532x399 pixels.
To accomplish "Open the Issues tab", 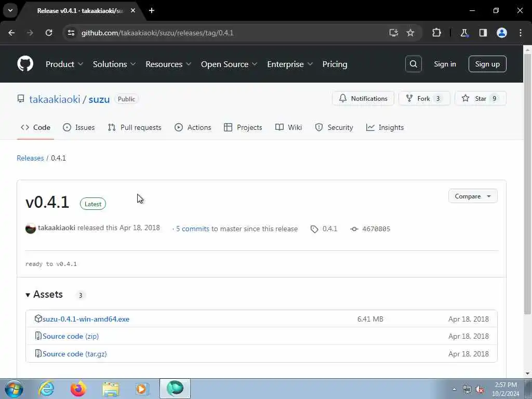I will (79, 128).
